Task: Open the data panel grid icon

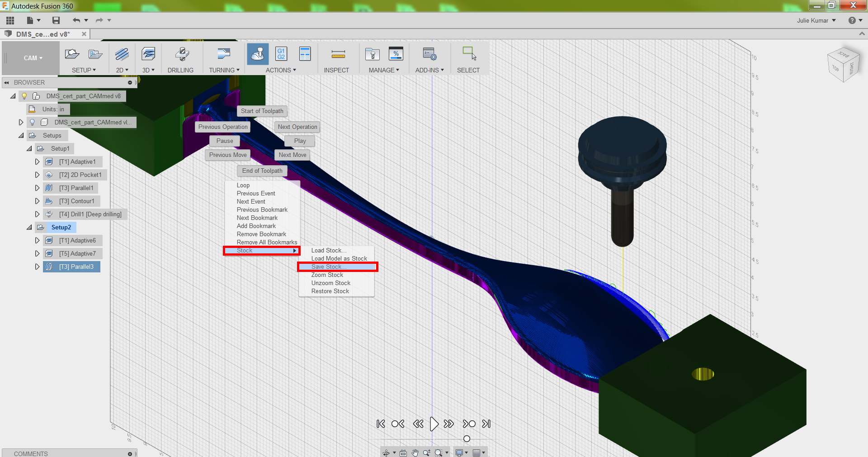Action: tap(10, 20)
